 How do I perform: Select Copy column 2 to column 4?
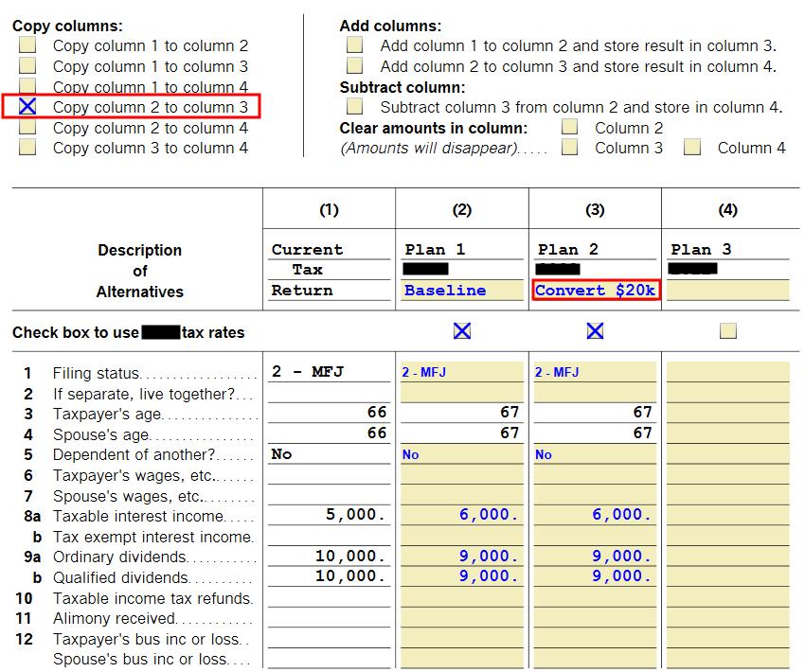[x=27, y=125]
